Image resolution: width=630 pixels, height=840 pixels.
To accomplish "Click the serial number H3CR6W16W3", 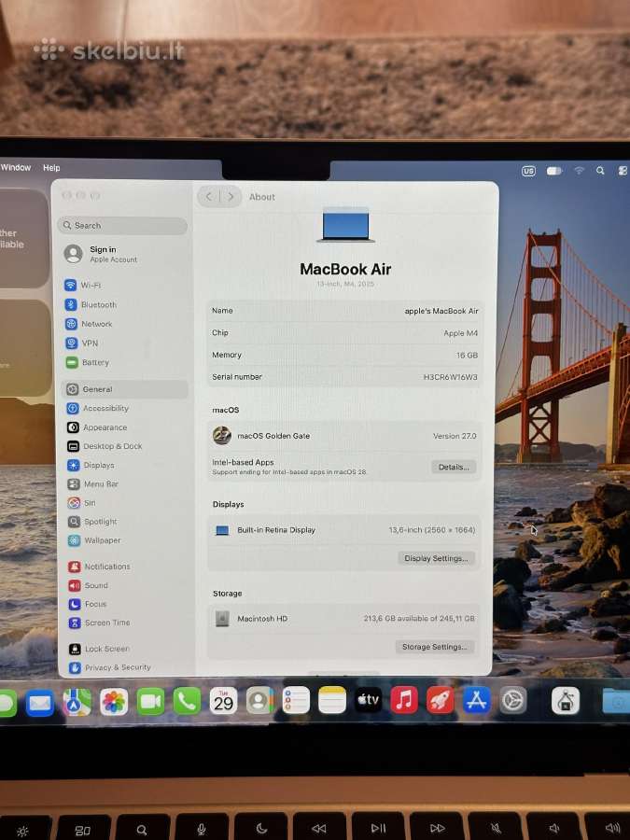I will 450,377.
